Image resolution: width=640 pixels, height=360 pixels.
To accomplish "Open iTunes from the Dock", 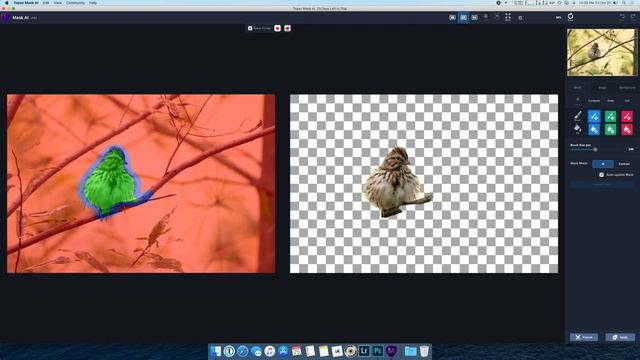I will coord(269,351).
